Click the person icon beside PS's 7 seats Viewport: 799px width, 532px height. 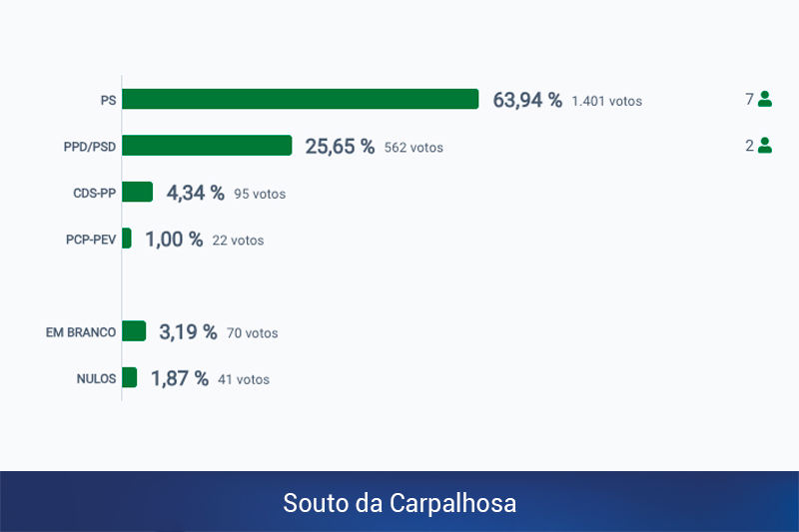[765, 99]
